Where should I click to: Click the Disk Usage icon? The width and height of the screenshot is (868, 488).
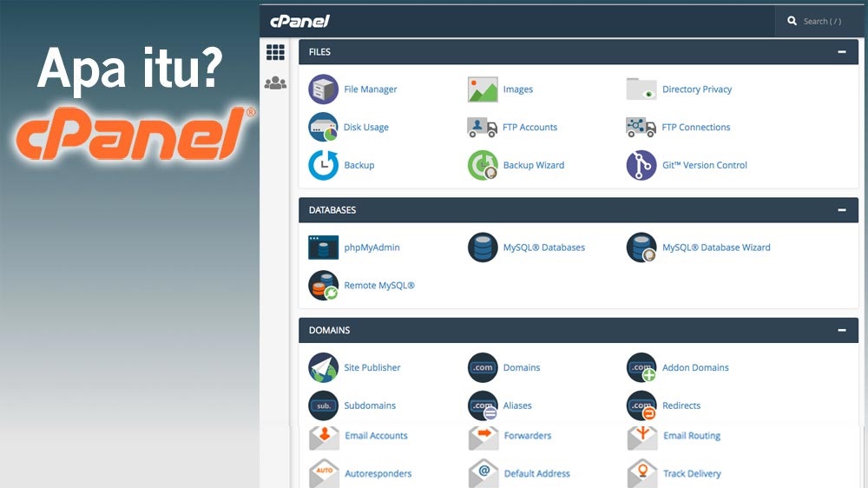click(x=323, y=127)
